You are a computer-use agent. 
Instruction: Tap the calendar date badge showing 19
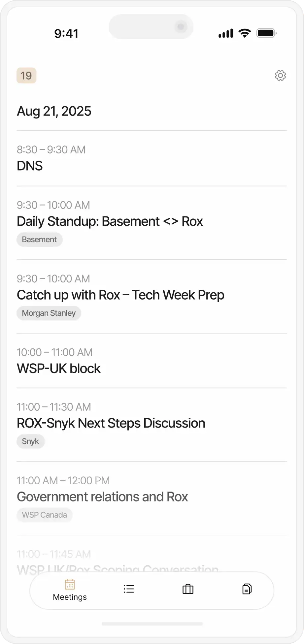26,76
